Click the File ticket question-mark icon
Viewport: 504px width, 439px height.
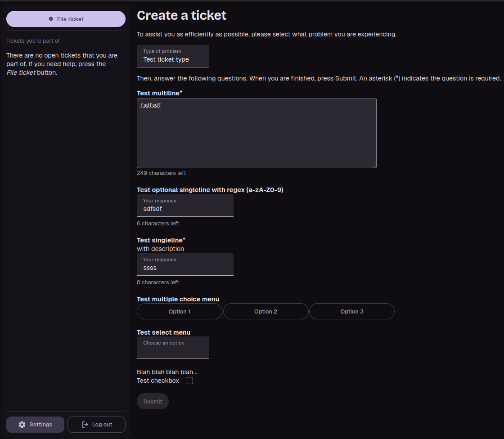(51, 19)
